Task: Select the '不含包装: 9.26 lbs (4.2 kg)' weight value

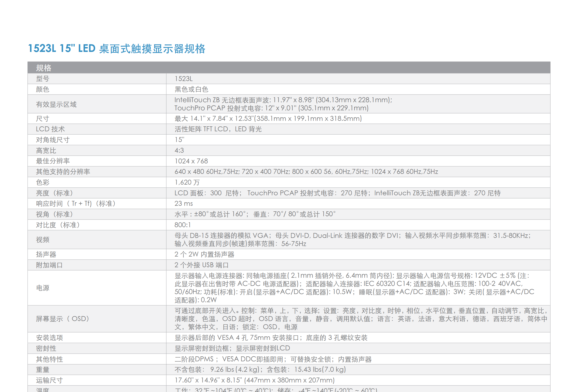Action: coord(260,370)
